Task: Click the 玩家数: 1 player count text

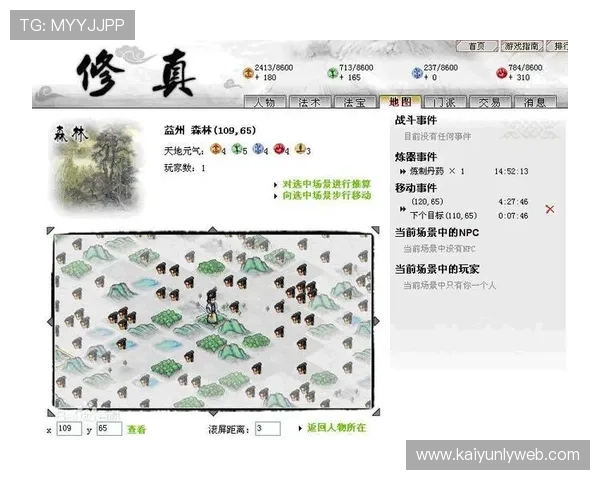Action: 185,168
